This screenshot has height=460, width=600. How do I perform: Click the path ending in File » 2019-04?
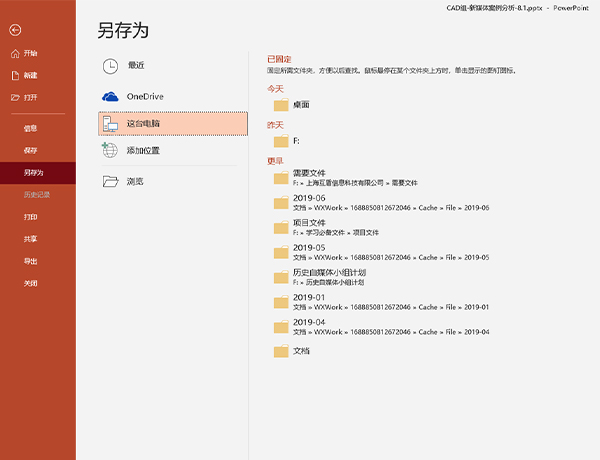tap(391, 332)
